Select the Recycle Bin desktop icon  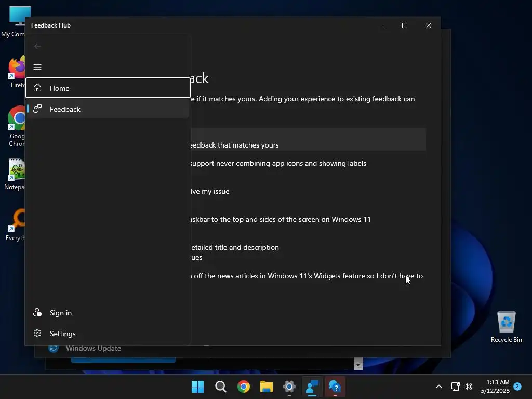506,326
